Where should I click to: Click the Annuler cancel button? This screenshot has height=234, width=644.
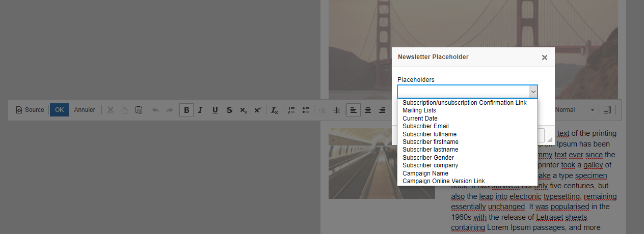point(85,110)
